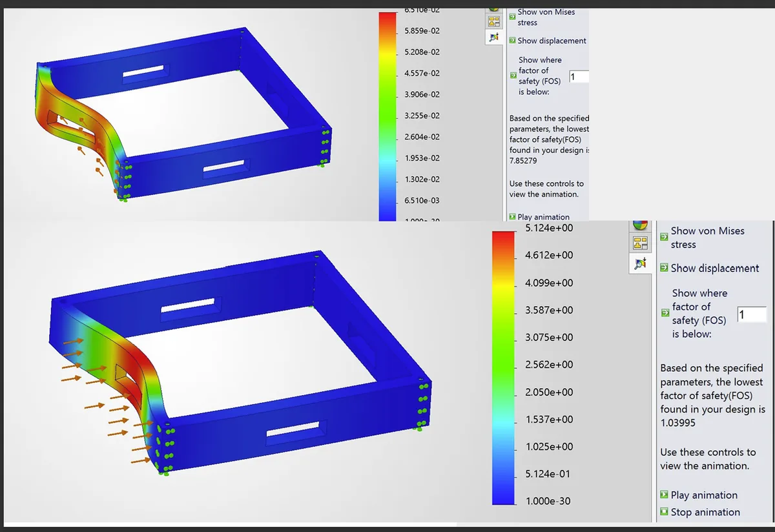Image resolution: width=775 pixels, height=532 pixels.
Task: Select legend value 5.859e-02
Action: [x=422, y=31]
